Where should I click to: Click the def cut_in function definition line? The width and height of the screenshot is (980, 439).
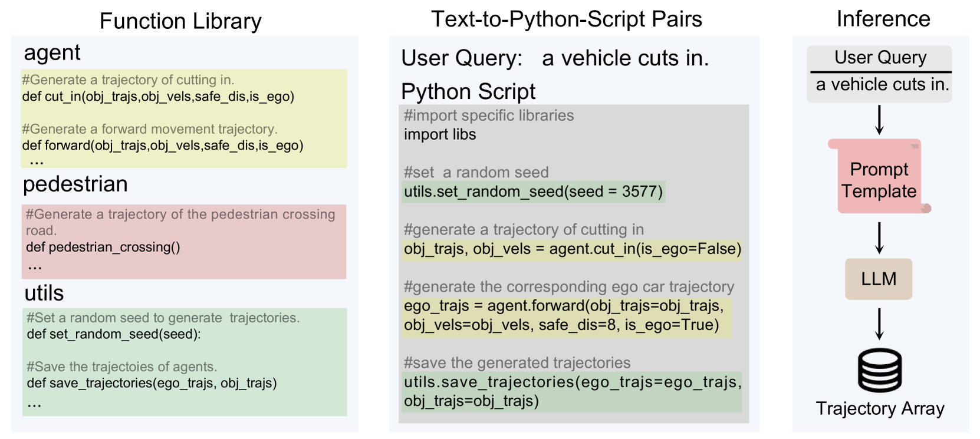tap(158, 97)
